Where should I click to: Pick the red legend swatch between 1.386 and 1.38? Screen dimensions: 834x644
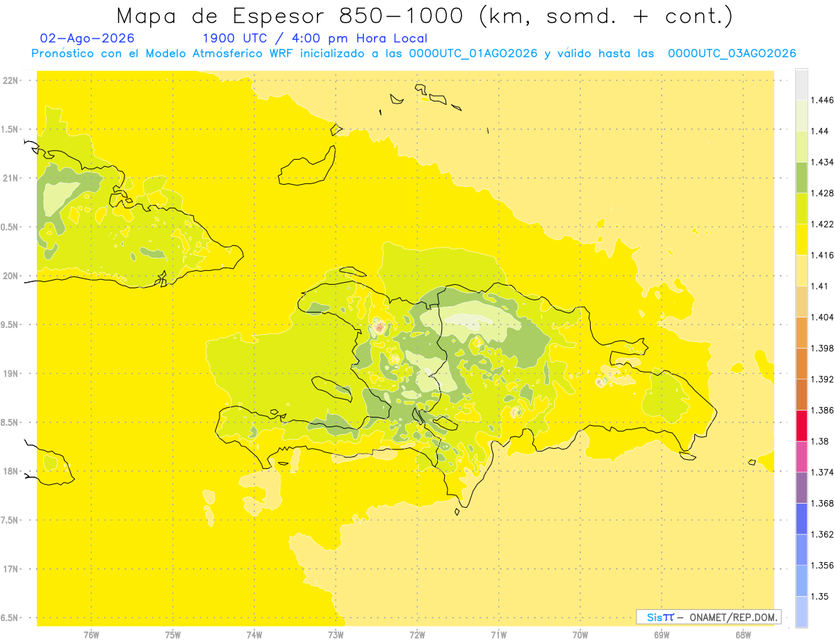(x=801, y=426)
